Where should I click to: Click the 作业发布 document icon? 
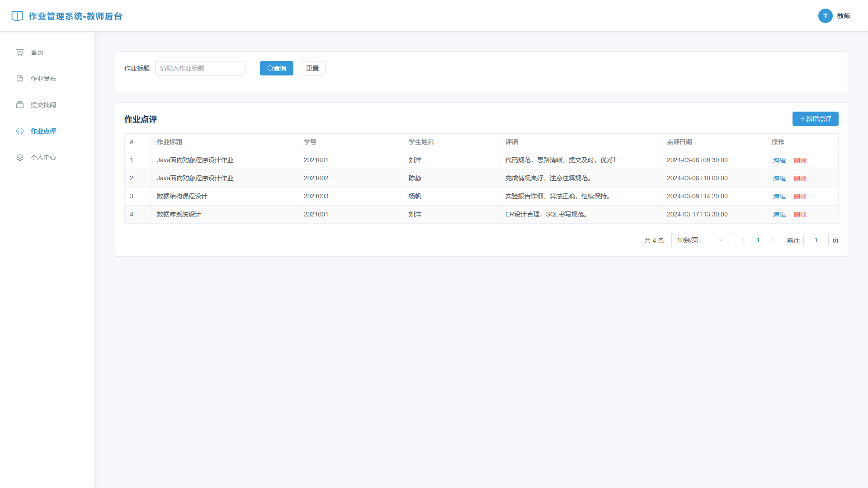point(20,79)
